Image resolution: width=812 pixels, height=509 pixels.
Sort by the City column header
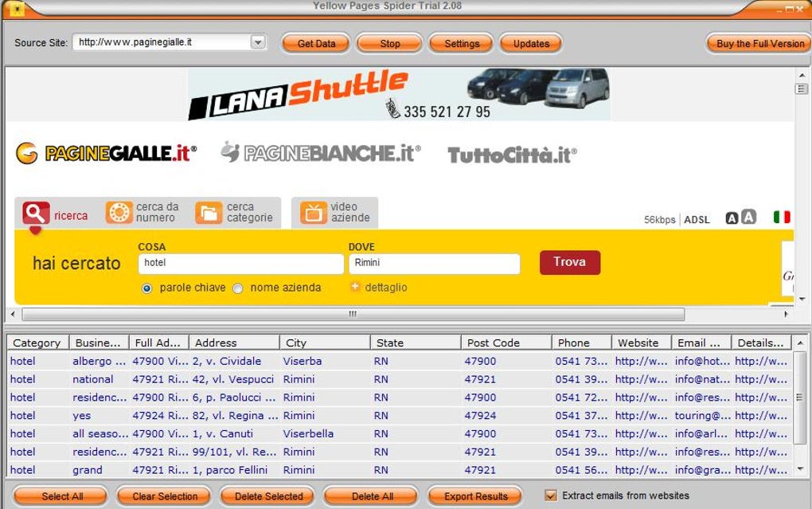pos(326,343)
